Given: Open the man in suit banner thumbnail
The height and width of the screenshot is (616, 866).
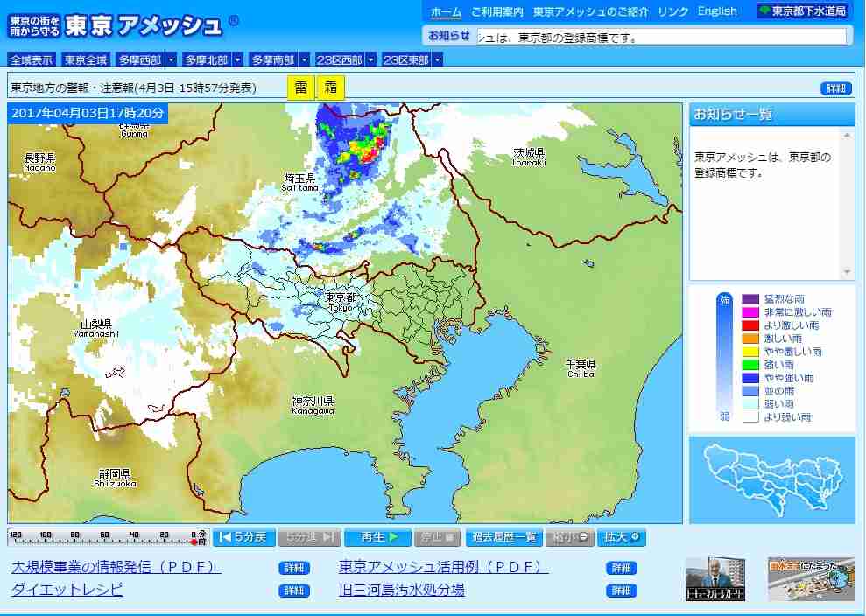Looking at the screenshot, I should [x=715, y=579].
